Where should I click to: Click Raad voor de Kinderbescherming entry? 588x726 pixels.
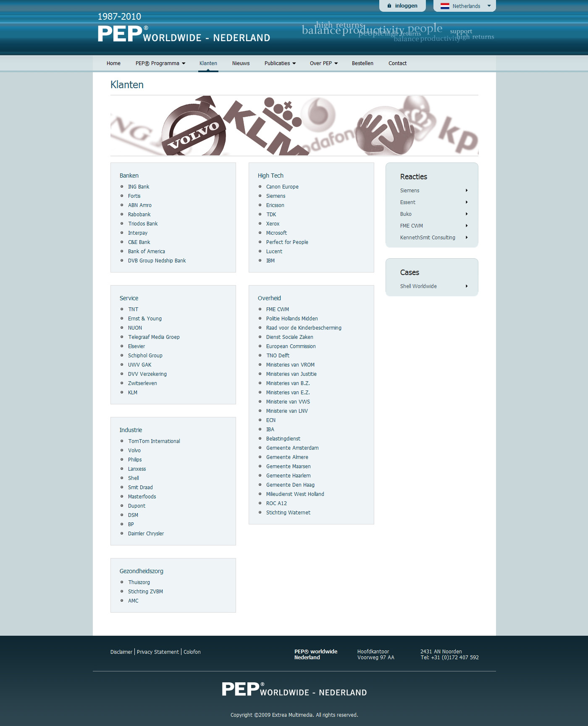pos(304,328)
